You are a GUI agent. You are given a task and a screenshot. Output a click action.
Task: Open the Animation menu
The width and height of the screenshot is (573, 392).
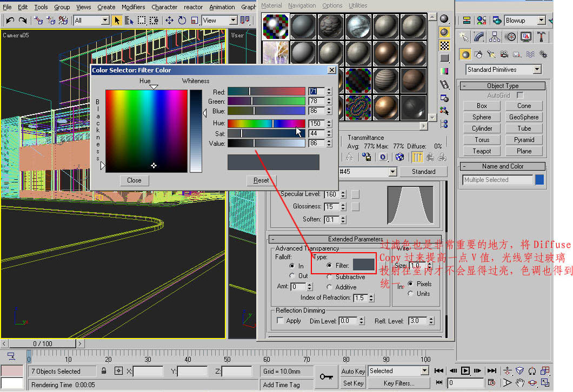pos(222,7)
